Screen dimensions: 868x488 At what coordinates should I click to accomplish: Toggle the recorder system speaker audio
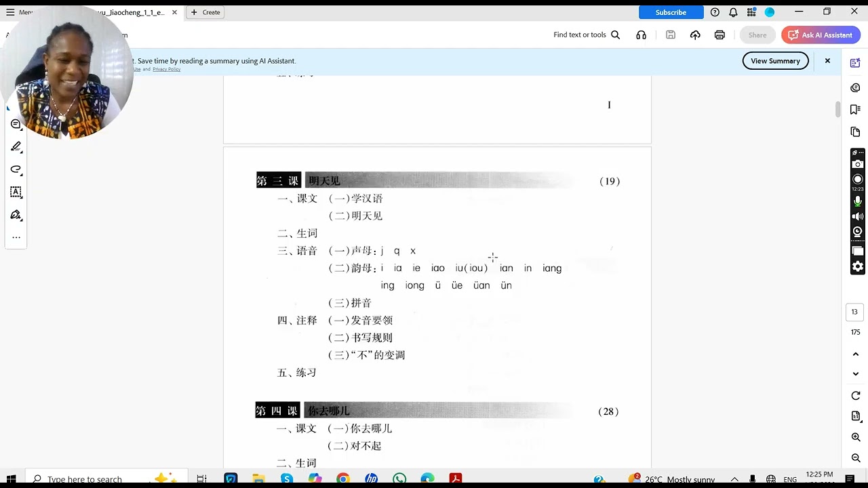point(858,216)
